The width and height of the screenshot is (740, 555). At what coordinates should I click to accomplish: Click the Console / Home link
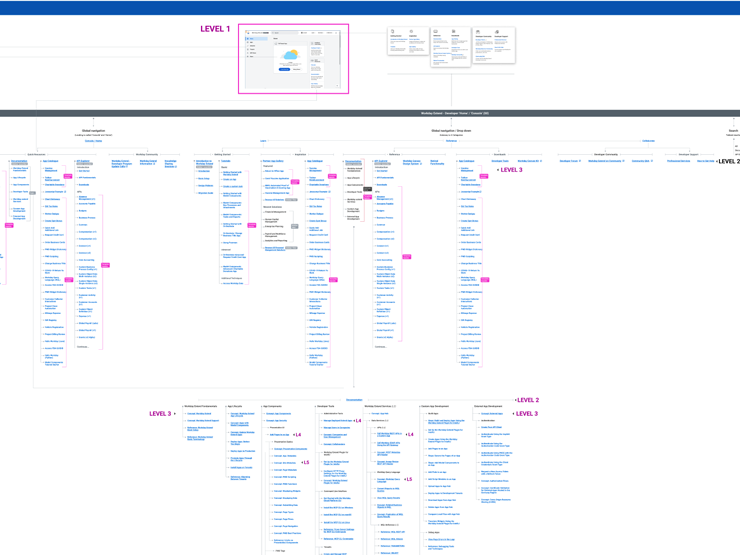click(93, 141)
